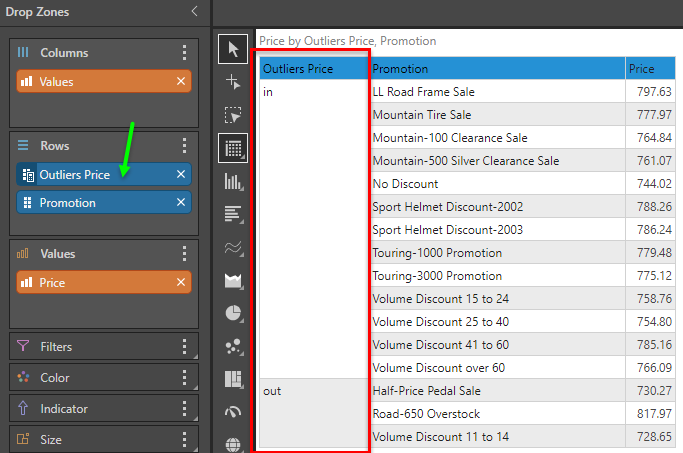Remove Price chip from Values zone
The height and width of the screenshot is (453, 683).
click(x=181, y=283)
